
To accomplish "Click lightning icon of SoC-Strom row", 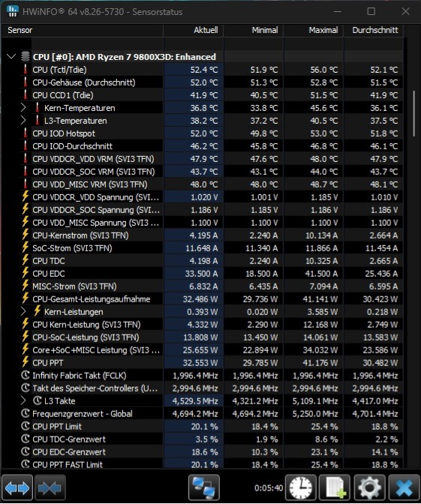I will pos(25,247).
